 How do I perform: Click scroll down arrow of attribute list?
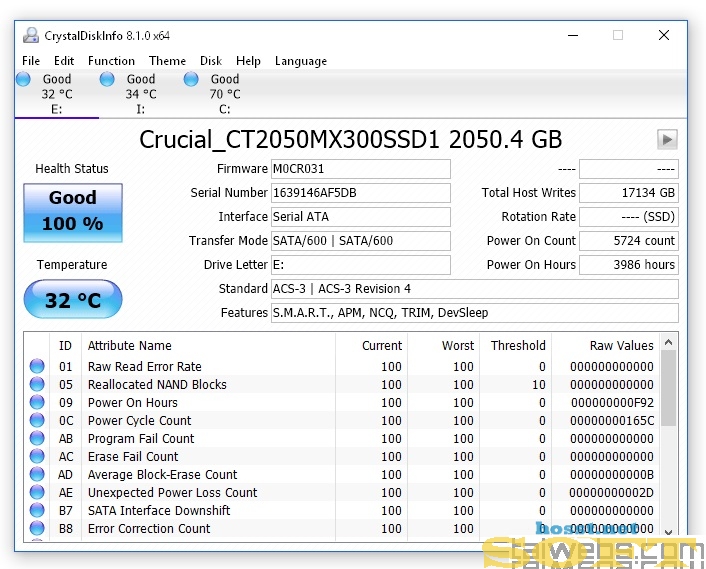pyautogui.click(x=669, y=532)
